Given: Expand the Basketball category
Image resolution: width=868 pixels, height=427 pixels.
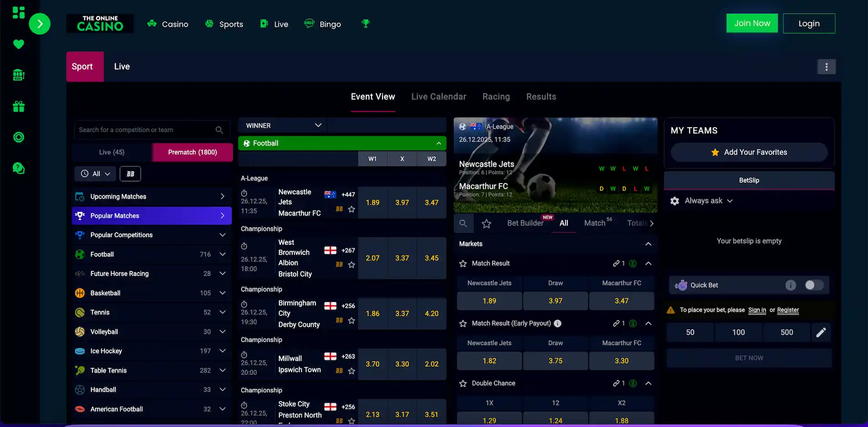Looking at the screenshot, I should pyautogui.click(x=223, y=293).
